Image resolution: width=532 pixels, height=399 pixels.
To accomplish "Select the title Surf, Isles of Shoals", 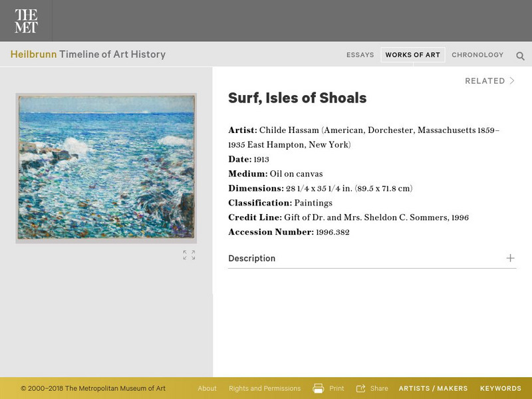I will click(x=297, y=98).
